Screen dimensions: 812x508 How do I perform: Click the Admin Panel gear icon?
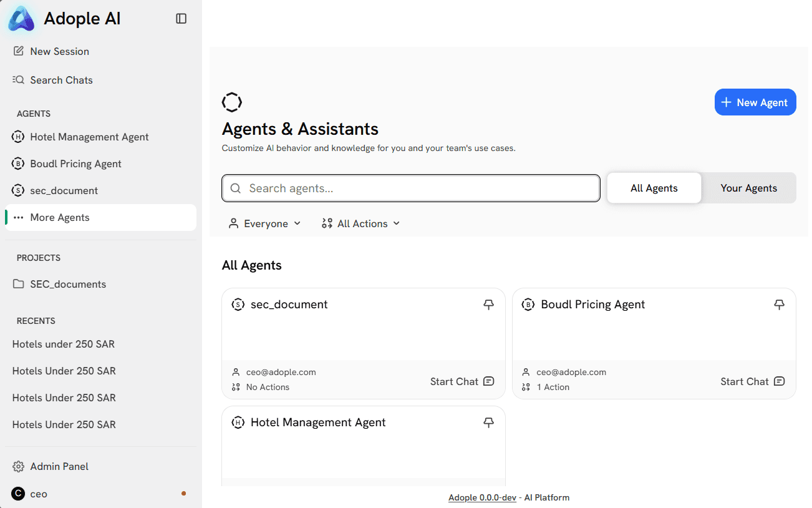pyautogui.click(x=19, y=466)
